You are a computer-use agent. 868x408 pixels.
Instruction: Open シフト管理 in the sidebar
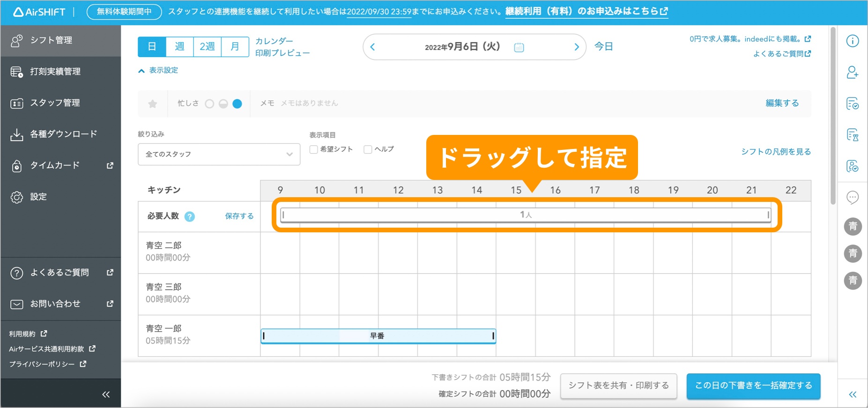(x=61, y=41)
